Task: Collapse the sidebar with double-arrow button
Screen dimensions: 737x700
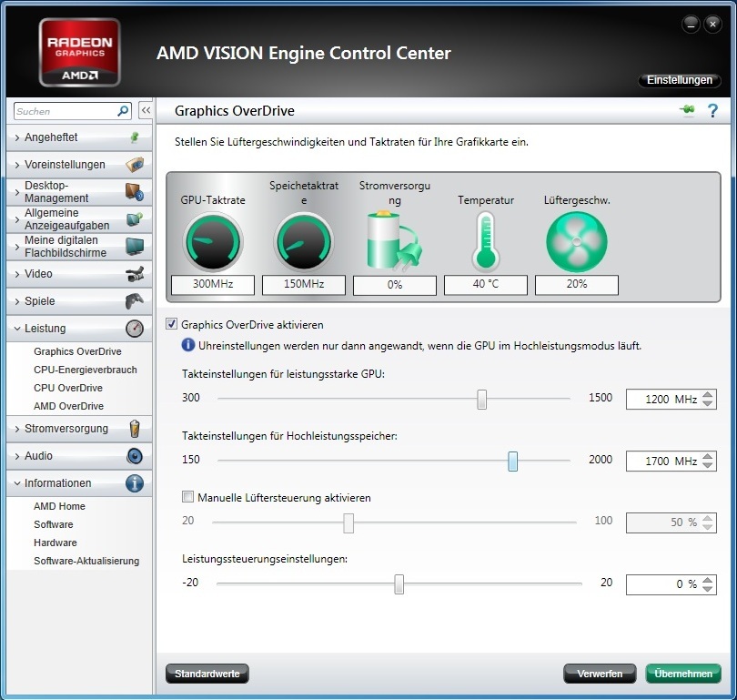Action: pyautogui.click(x=146, y=110)
